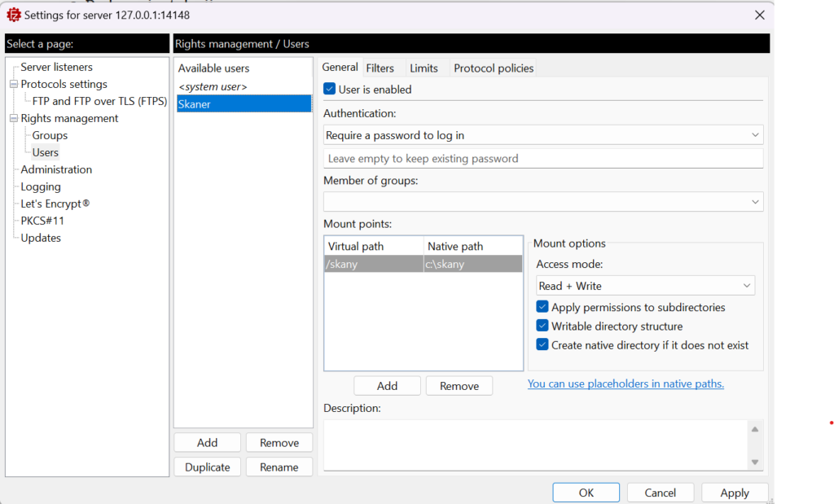Collapse the Rights management tree node
Screen dimensions: 834x504
click(13, 118)
